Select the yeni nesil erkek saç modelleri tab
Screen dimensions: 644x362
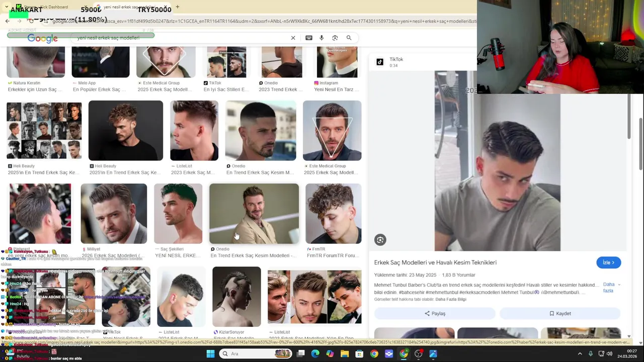[132, 7]
